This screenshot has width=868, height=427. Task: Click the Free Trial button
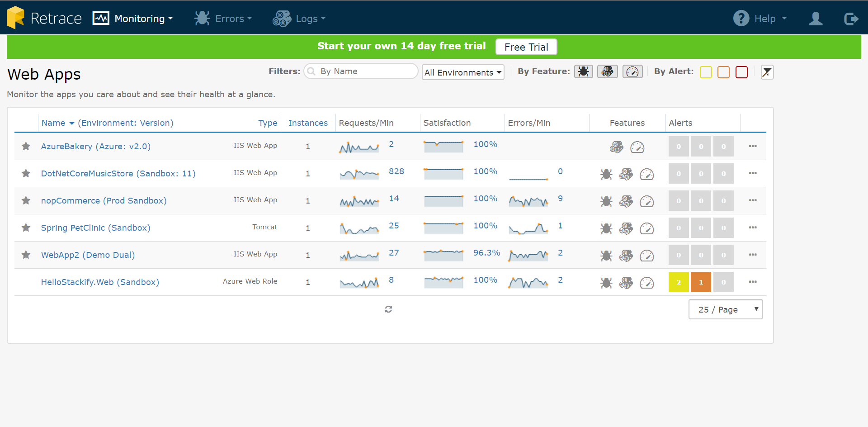click(x=526, y=47)
